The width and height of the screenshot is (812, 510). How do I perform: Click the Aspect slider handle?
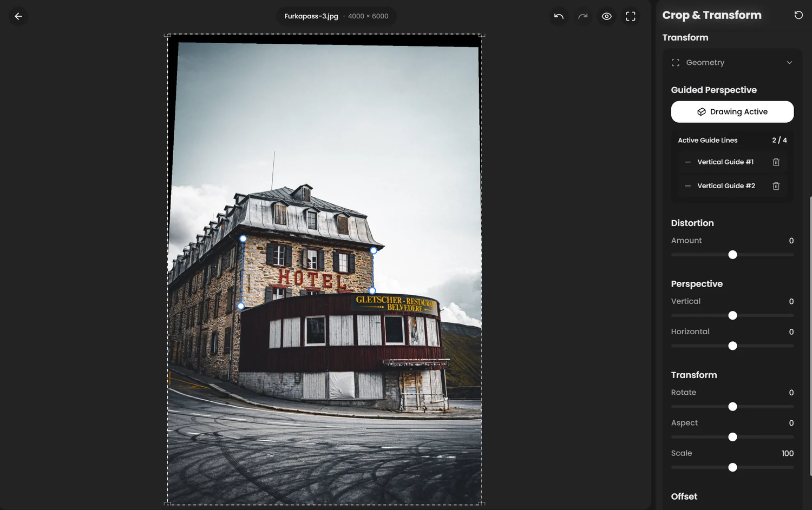732,437
